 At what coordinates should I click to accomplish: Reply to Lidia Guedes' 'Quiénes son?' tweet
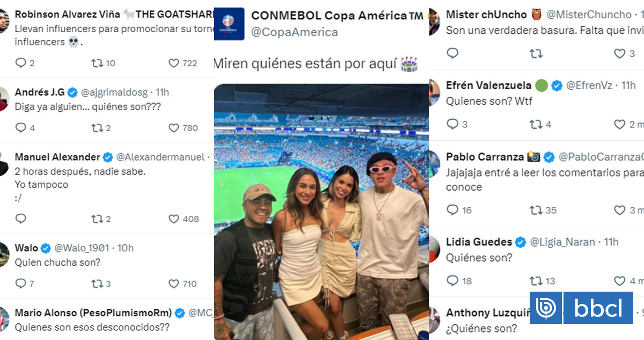point(452,280)
